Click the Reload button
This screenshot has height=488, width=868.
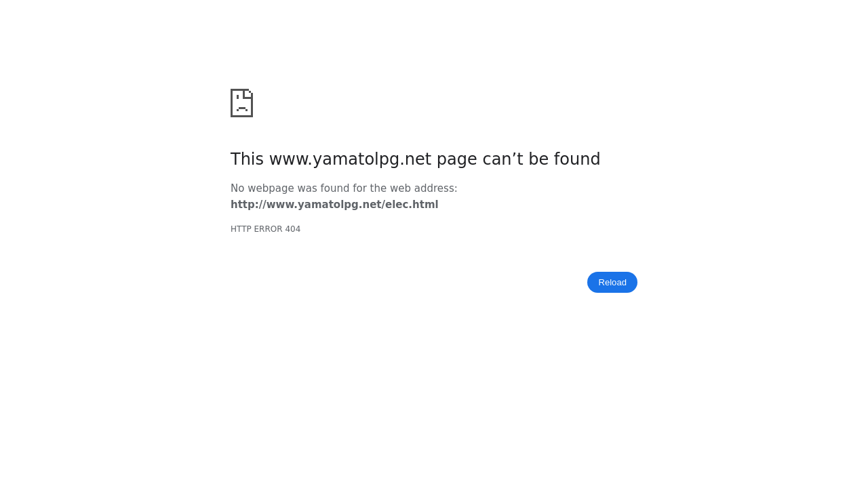pos(612,282)
